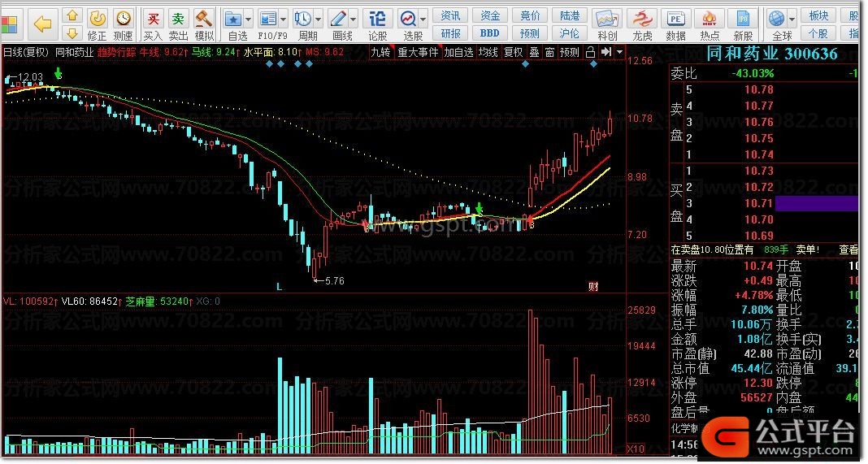
Task: Expand the 选股 dropdown arrow
Action: tap(423, 20)
